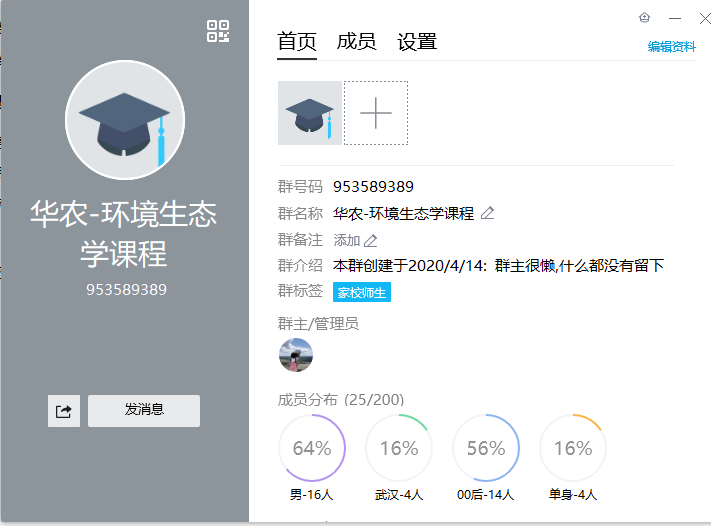
Task: Click the group number 953589389 field
Action: coord(373,187)
